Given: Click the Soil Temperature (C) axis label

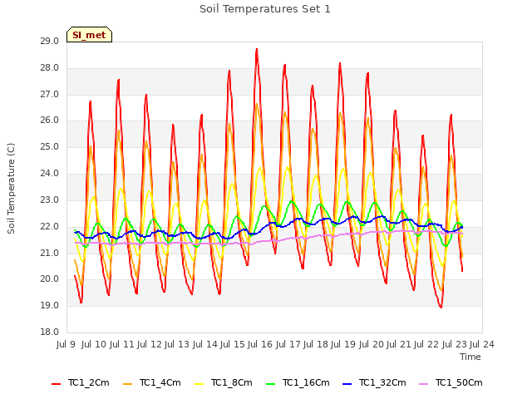Looking at the screenshot, I should point(11,189).
